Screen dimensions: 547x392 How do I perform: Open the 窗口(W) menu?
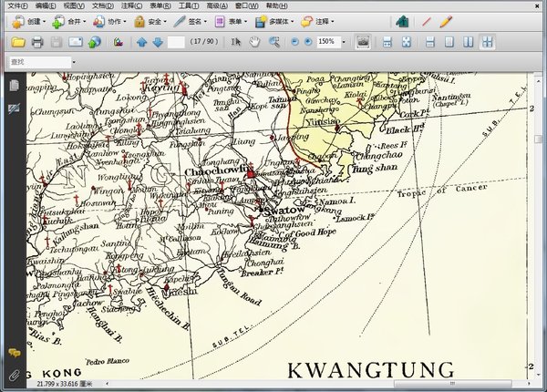[247, 5]
